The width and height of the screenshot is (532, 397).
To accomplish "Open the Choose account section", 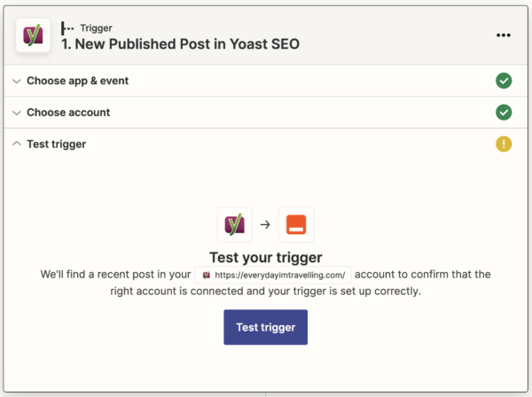I will pyautogui.click(x=266, y=113).
